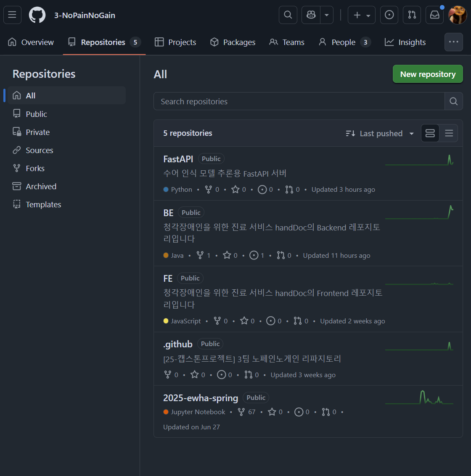View the 67 forks of 2025-ewha-spring
Image resolution: width=471 pixels, height=476 pixels.
(246, 412)
